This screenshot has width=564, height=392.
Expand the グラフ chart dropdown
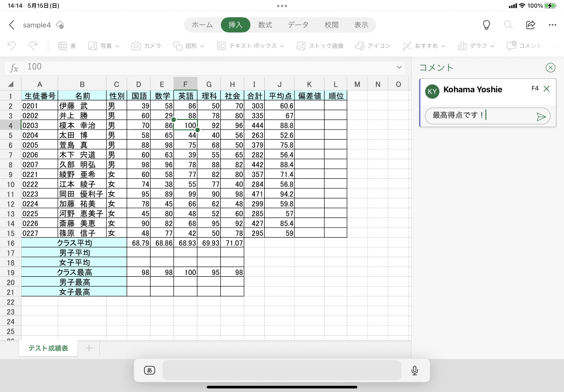(x=492, y=46)
